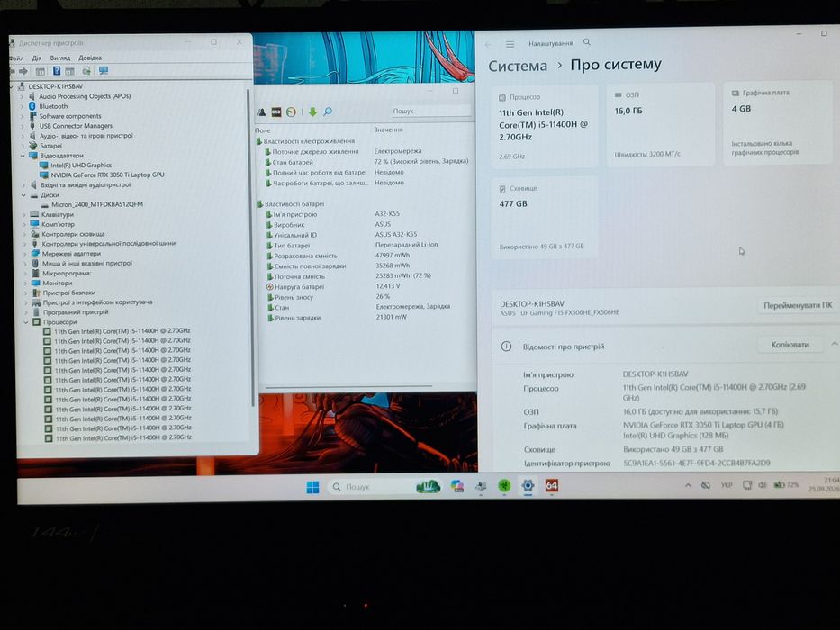Click the volume icon in system tray
This screenshot has width=840, height=630.
[x=762, y=485]
